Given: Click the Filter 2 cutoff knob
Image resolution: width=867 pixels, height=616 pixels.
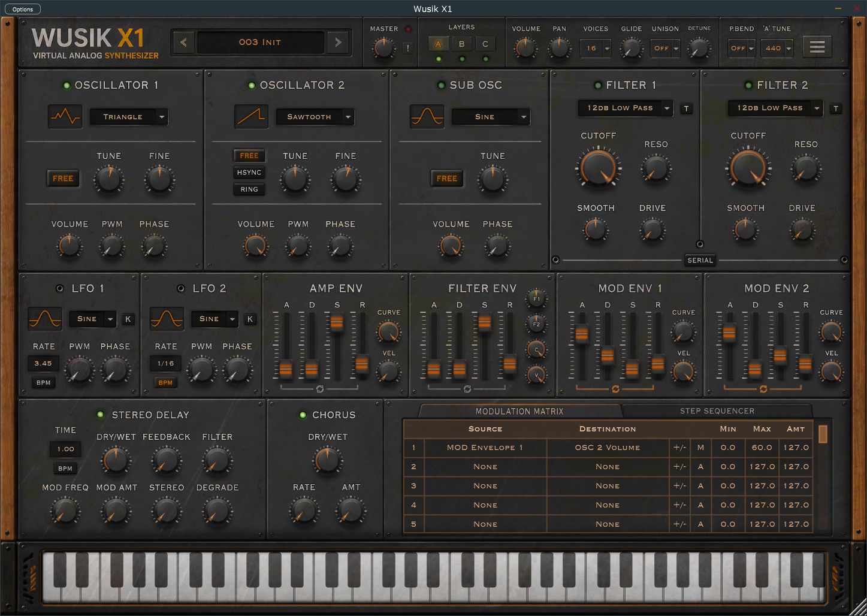Looking at the screenshot, I should (748, 167).
